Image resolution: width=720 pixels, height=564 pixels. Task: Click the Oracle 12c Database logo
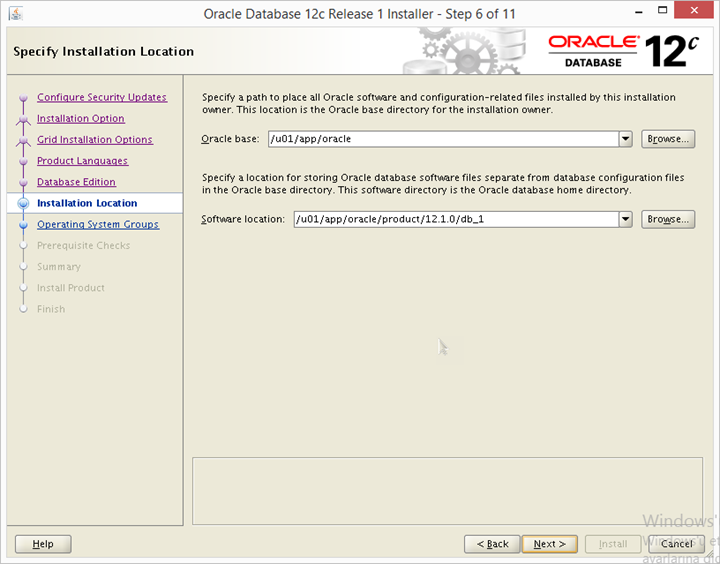click(624, 51)
